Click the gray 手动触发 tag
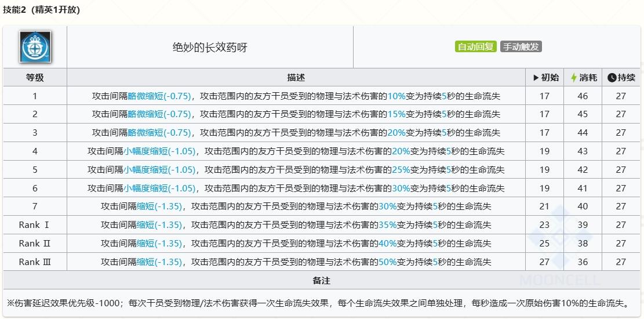 (521, 46)
